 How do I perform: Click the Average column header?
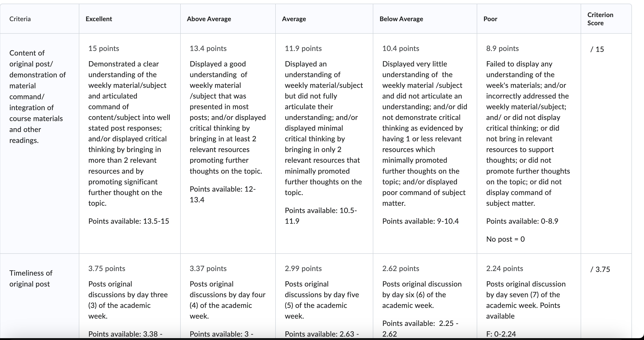(324, 19)
